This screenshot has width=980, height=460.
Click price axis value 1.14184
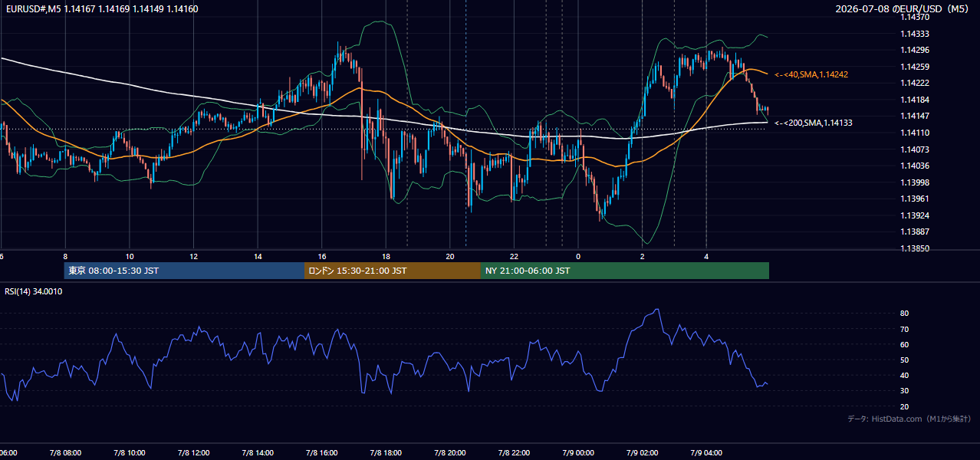[x=915, y=100]
